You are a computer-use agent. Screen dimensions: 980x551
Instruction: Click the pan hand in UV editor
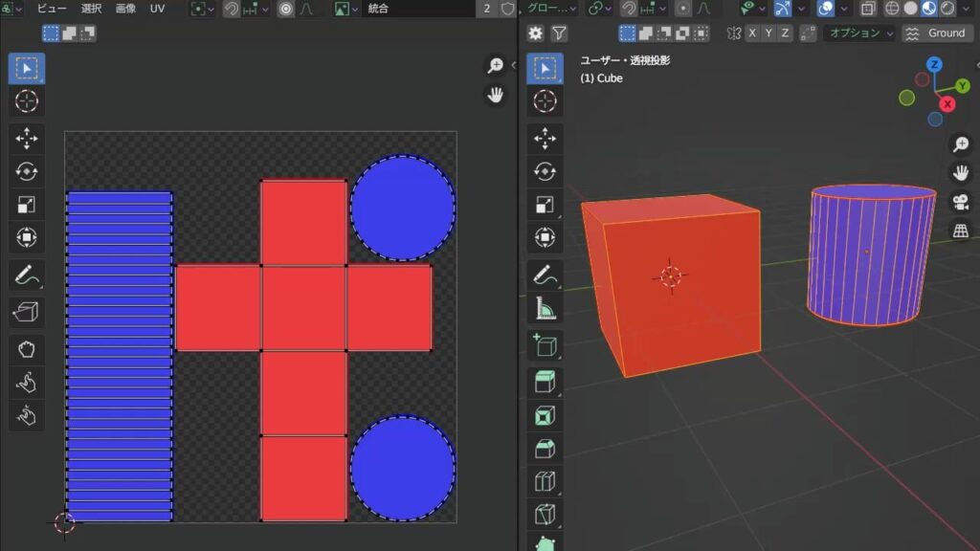coord(496,95)
